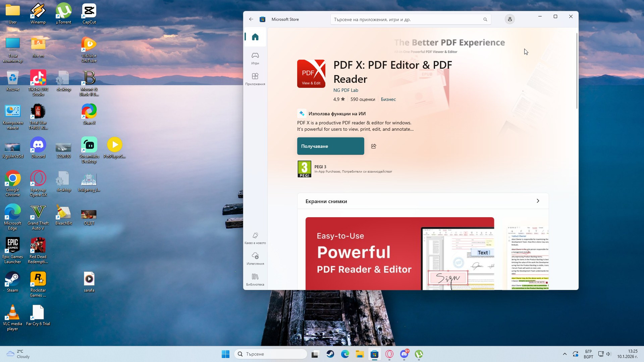Open the Бизнес category link
644x362 pixels.
click(x=388, y=99)
